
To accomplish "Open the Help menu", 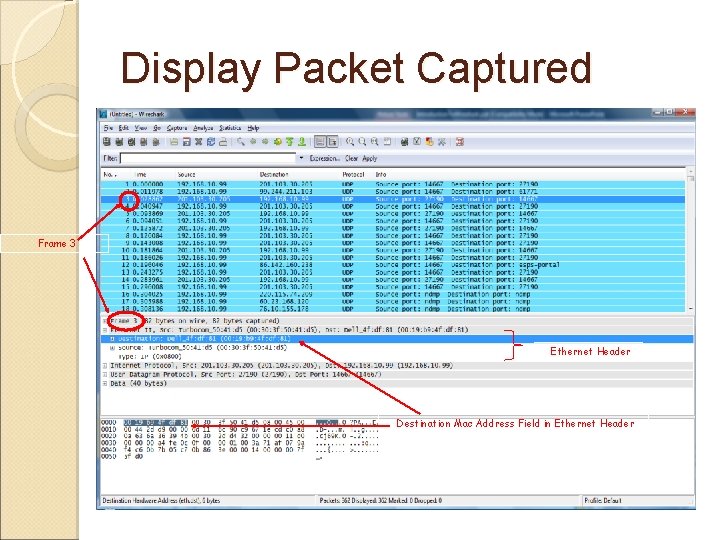I will pyautogui.click(x=253, y=128).
